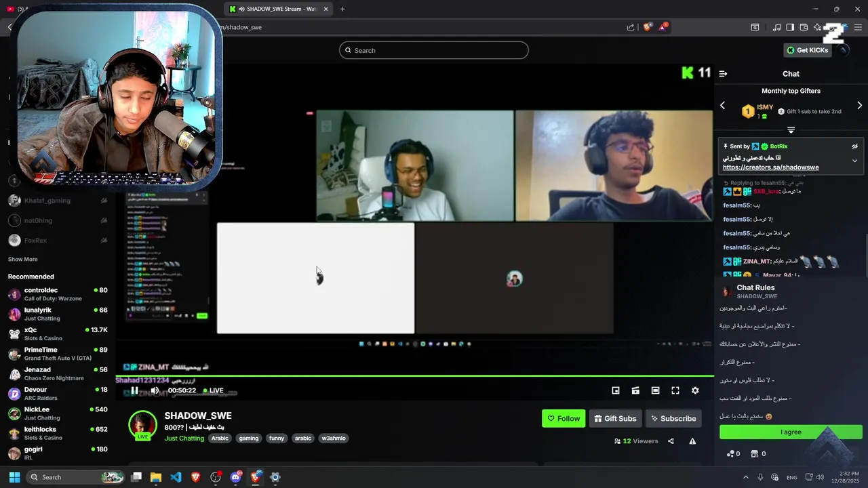
Task: Open player settings gear icon
Action: point(695,390)
